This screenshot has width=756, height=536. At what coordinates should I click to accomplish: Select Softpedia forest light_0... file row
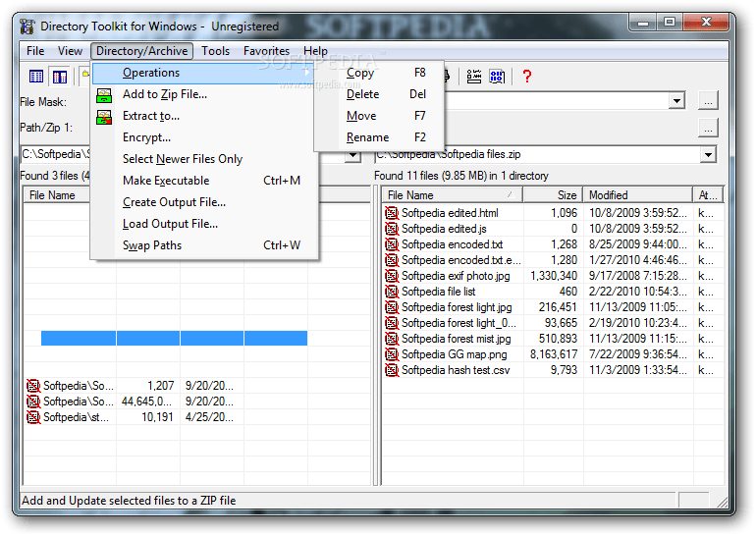tap(554, 323)
